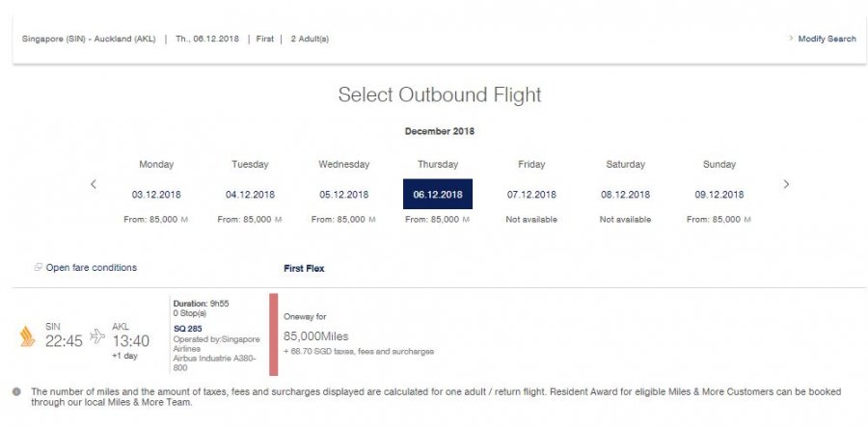
Task: Click the red First Flex fare bar
Action: 273,334
